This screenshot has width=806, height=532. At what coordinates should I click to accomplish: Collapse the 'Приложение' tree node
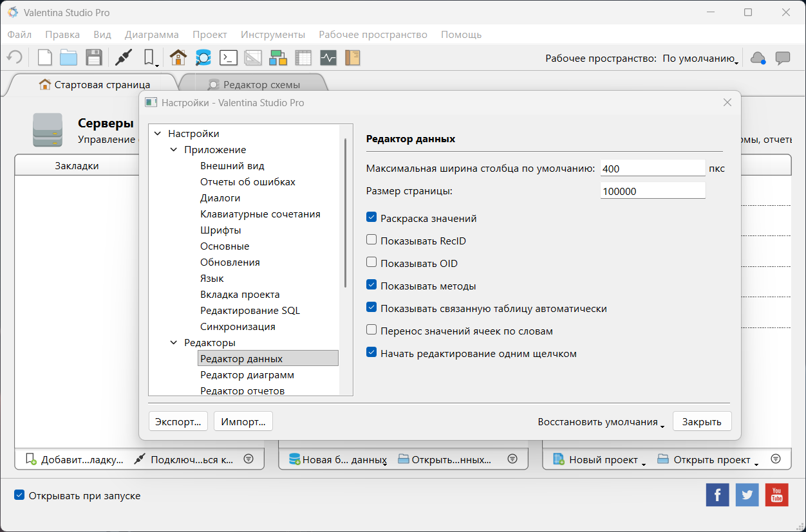click(174, 150)
